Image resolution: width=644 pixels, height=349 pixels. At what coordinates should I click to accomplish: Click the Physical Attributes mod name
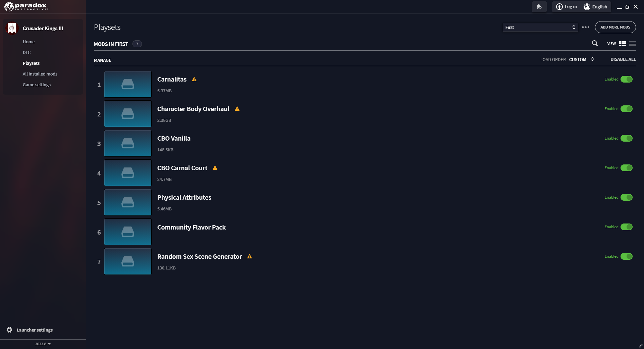184,197
